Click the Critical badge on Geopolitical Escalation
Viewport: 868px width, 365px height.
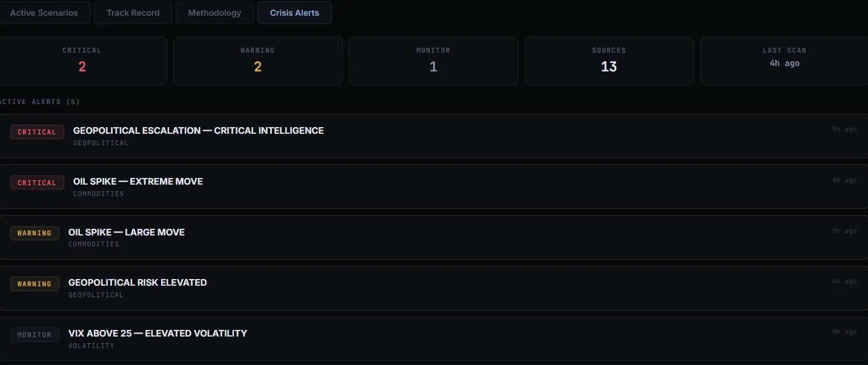(x=37, y=132)
